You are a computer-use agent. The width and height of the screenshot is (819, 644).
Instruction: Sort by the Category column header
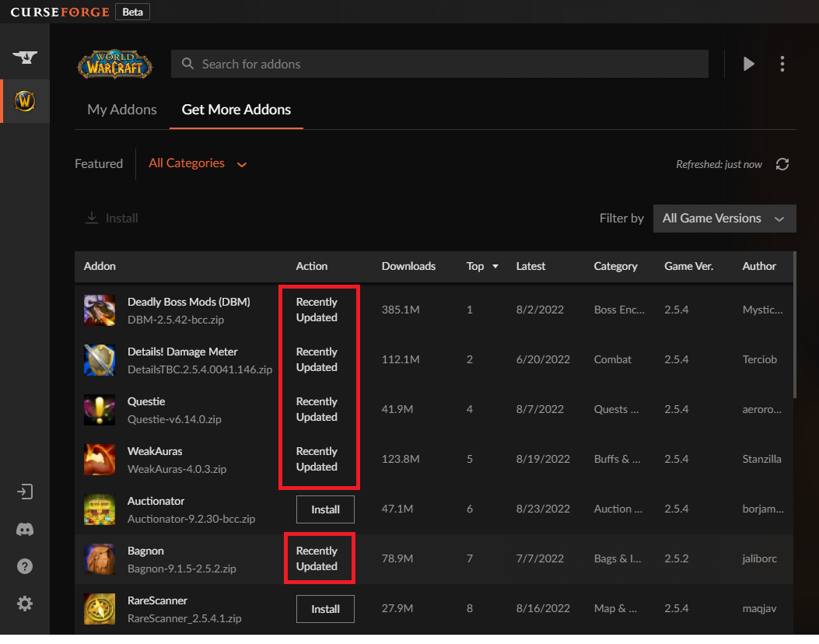pyautogui.click(x=615, y=266)
